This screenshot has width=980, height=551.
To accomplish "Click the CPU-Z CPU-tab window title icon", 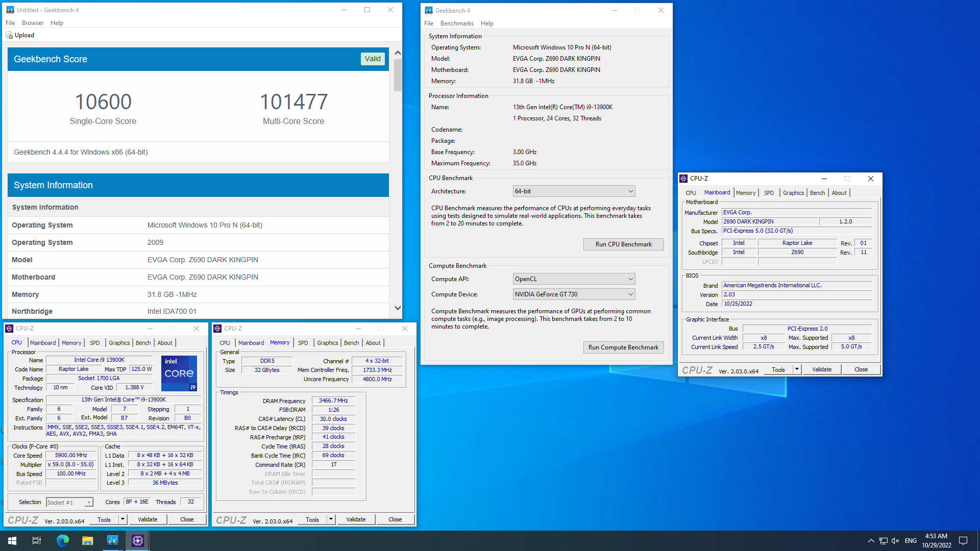I will pyautogui.click(x=9, y=329).
